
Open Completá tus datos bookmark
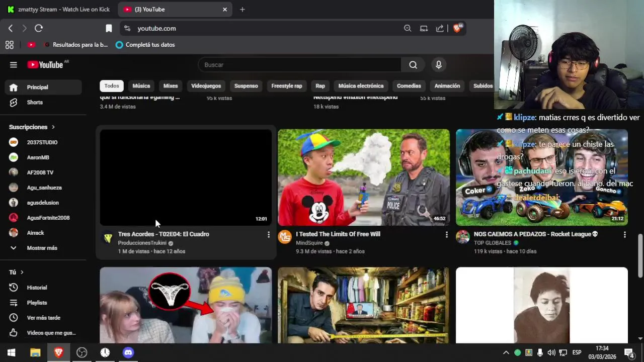(x=145, y=45)
